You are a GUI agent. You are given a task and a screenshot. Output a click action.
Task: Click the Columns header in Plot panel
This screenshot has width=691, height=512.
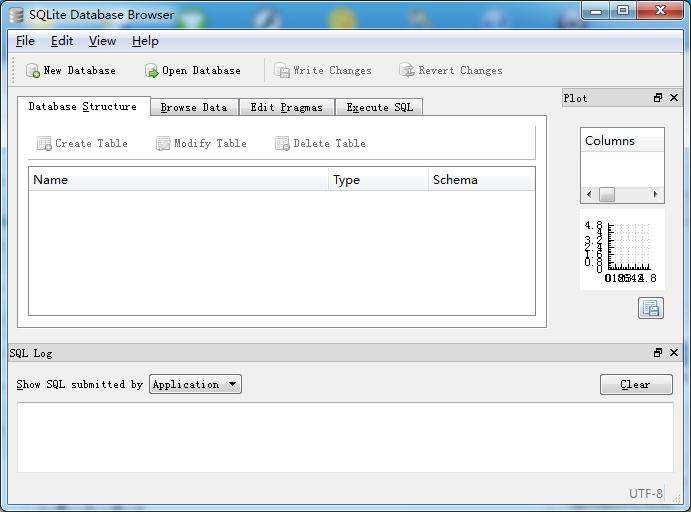click(622, 141)
